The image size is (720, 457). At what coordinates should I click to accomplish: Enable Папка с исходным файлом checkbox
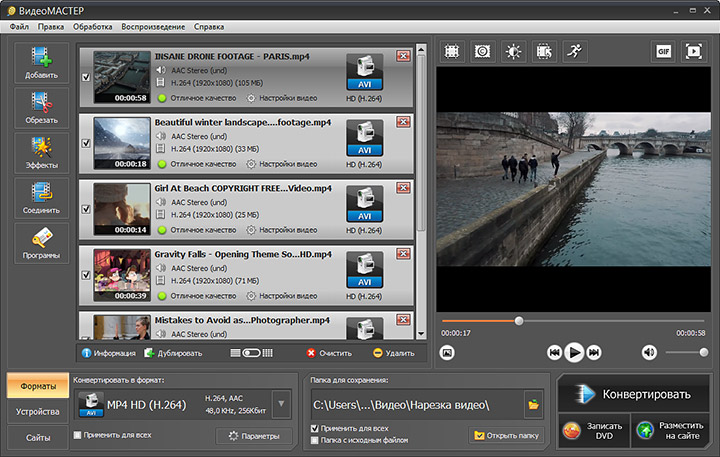pyautogui.click(x=315, y=440)
